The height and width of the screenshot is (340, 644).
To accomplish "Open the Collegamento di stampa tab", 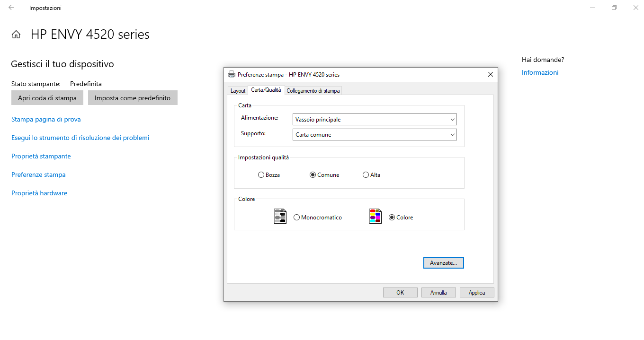I will (x=313, y=90).
